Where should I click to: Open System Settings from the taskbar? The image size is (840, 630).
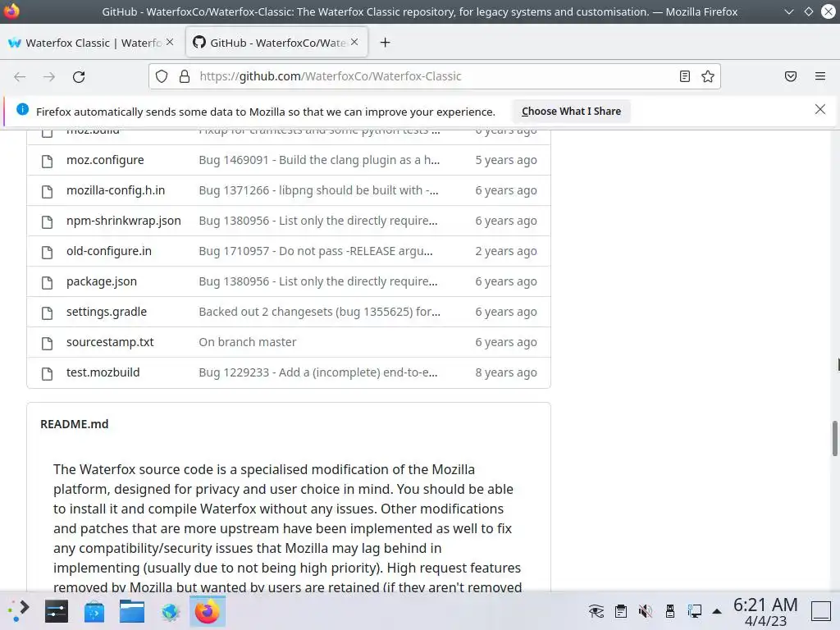tap(57, 611)
